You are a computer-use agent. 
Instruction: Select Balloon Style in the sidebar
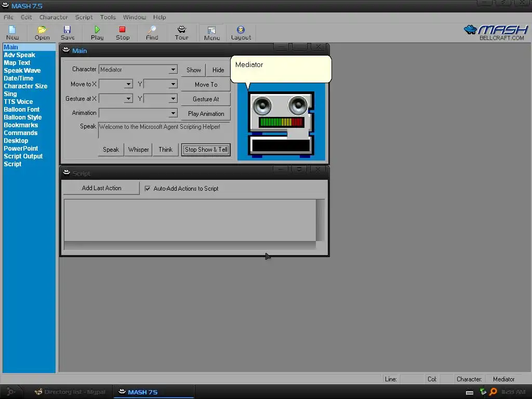tap(22, 117)
